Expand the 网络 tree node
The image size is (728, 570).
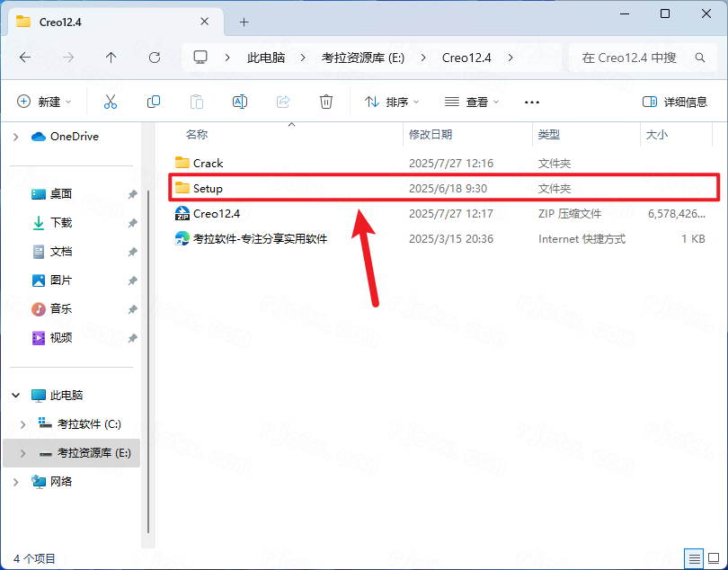pyautogui.click(x=16, y=482)
